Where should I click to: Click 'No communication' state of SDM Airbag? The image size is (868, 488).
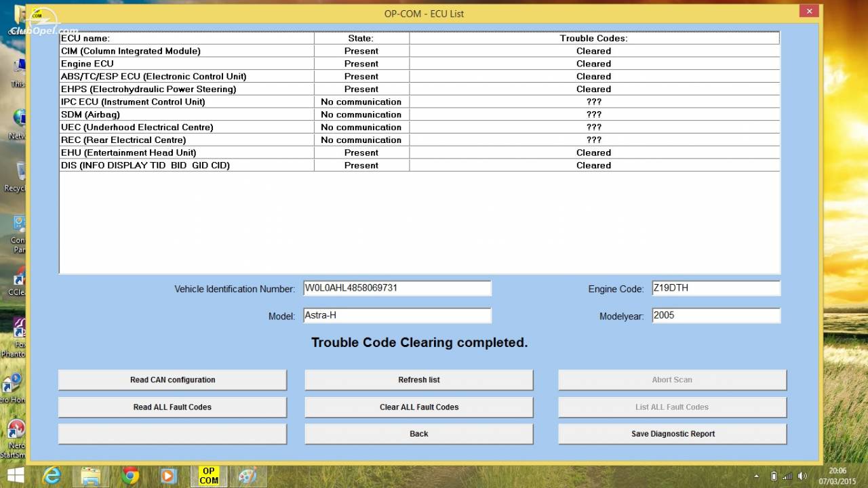(x=361, y=115)
